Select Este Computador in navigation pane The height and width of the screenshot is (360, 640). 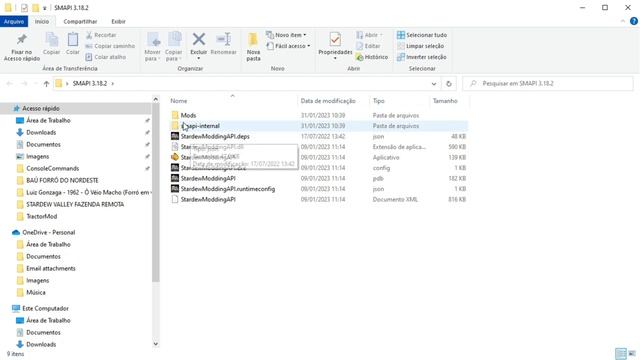coord(40,308)
